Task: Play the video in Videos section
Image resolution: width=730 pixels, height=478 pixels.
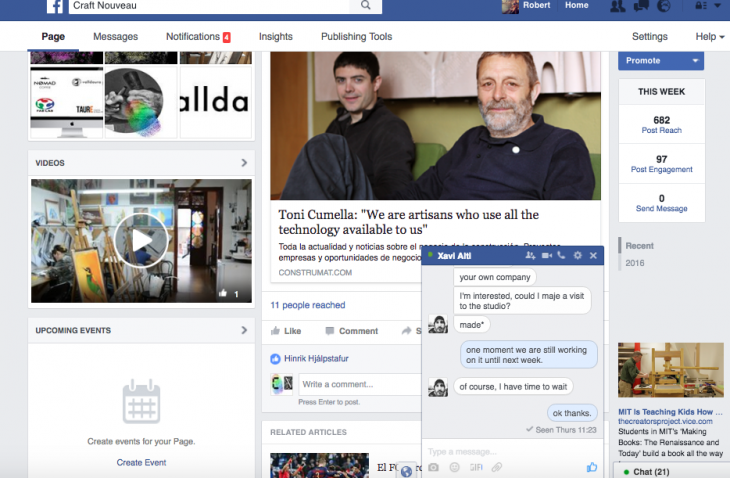Action: [141, 240]
